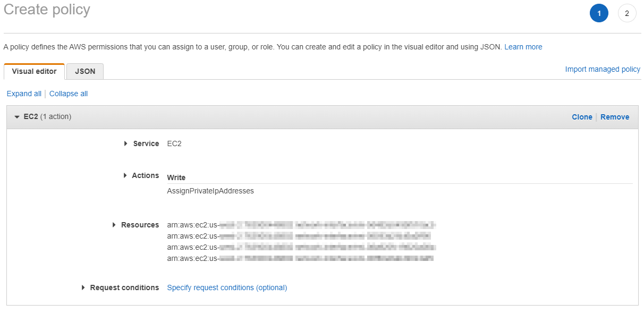Click Specify request conditions (optional)

227,287
